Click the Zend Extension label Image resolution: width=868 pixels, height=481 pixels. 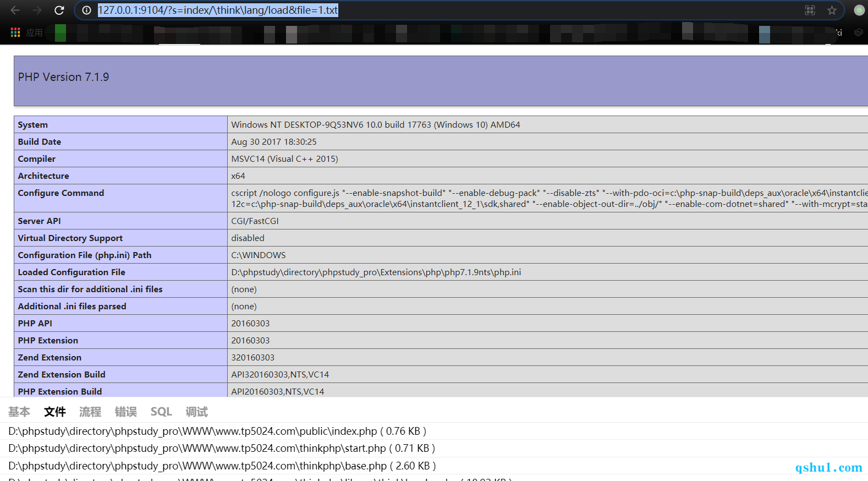click(x=50, y=358)
